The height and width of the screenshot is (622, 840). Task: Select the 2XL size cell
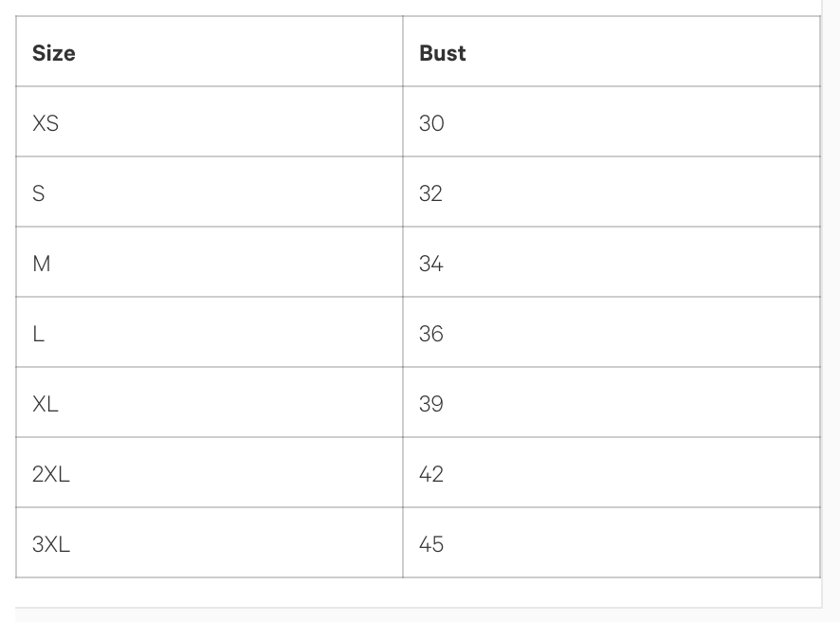click(51, 474)
